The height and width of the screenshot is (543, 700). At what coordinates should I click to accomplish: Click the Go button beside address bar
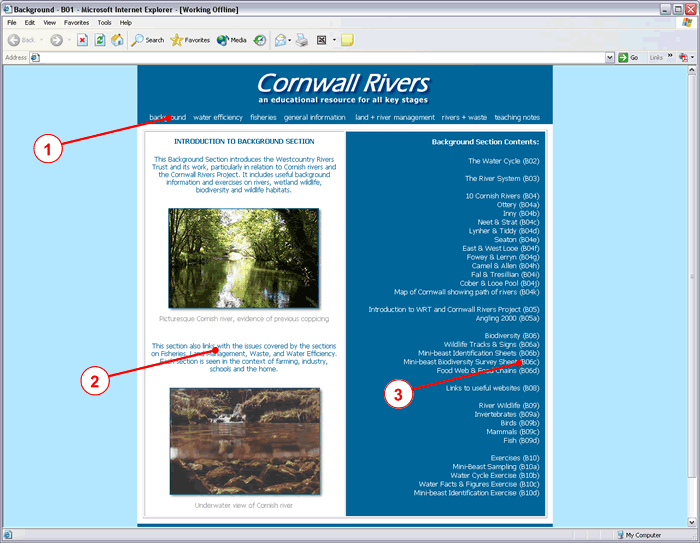pos(628,58)
